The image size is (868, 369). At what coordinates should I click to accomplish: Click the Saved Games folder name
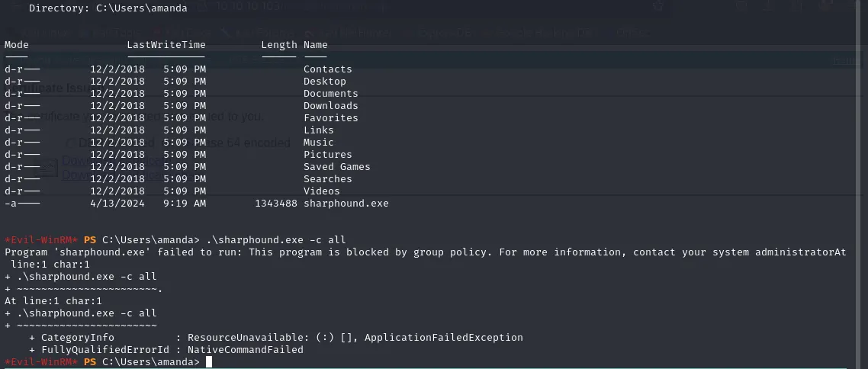pos(336,167)
